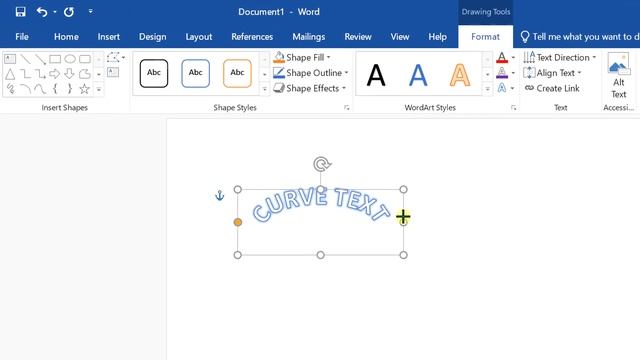Go to the Review tab
The image size is (640, 360).
pyautogui.click(x=358, y=37)
